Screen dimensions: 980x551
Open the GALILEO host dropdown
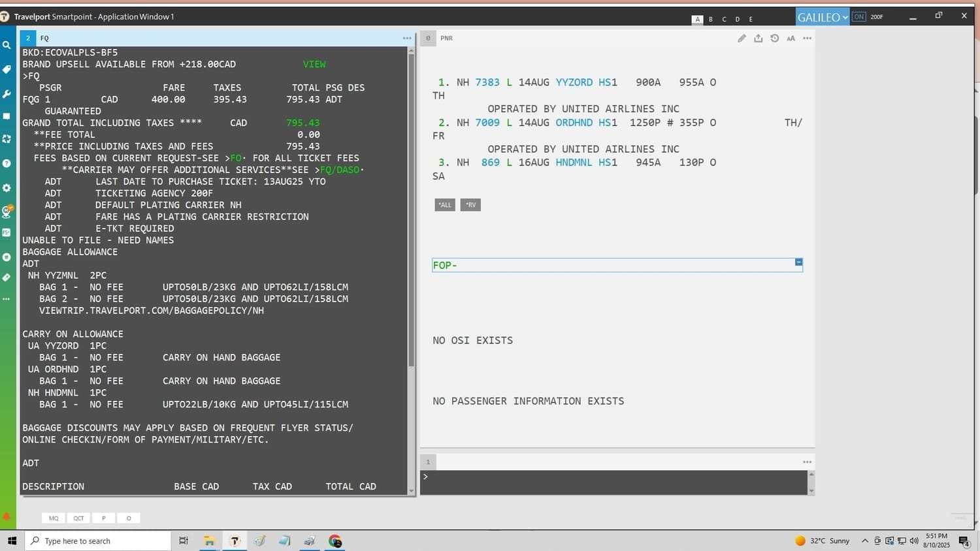click(823, 18)
